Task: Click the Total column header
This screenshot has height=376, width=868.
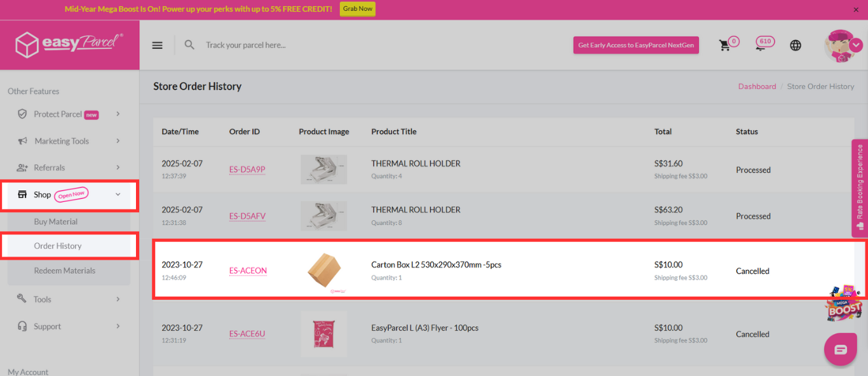Action: 663,131
